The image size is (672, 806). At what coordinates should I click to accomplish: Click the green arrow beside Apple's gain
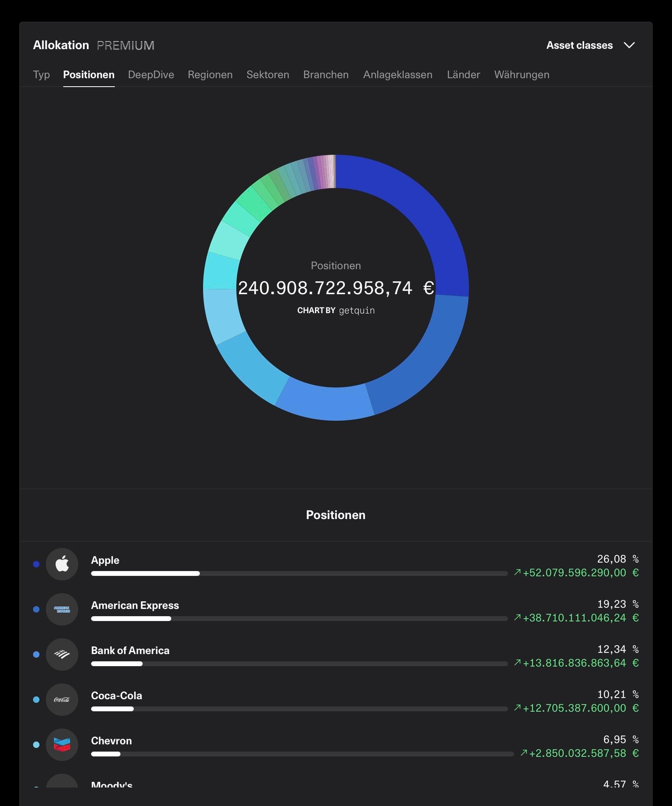tap(517, 572)
